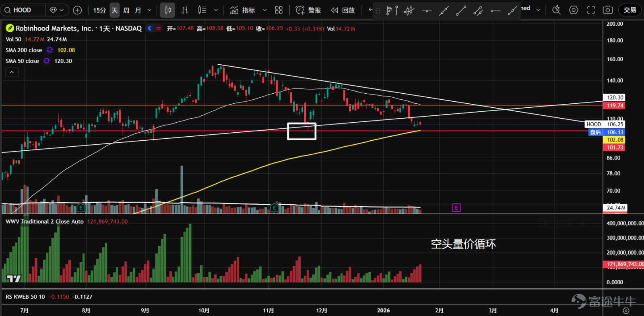
Task: Select the horizontal ray drawing tool
Action: pyautogui.click(x=495, y=11)
